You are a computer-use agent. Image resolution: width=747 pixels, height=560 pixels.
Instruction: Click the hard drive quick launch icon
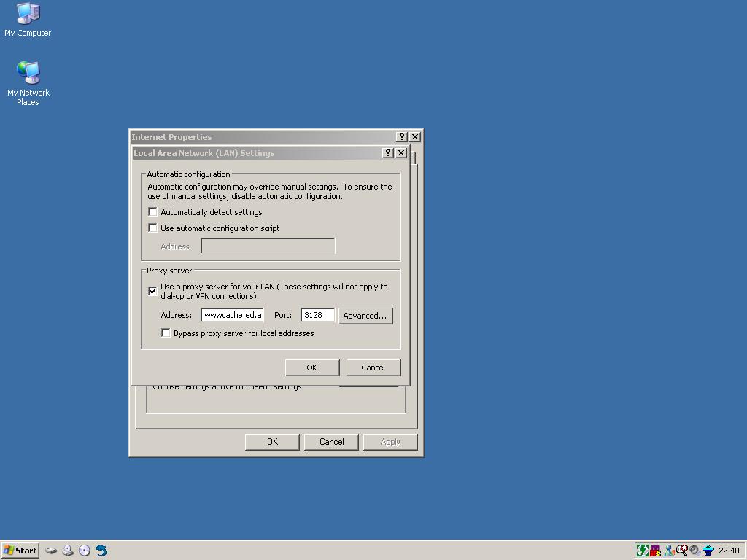(x=51, y=551)
